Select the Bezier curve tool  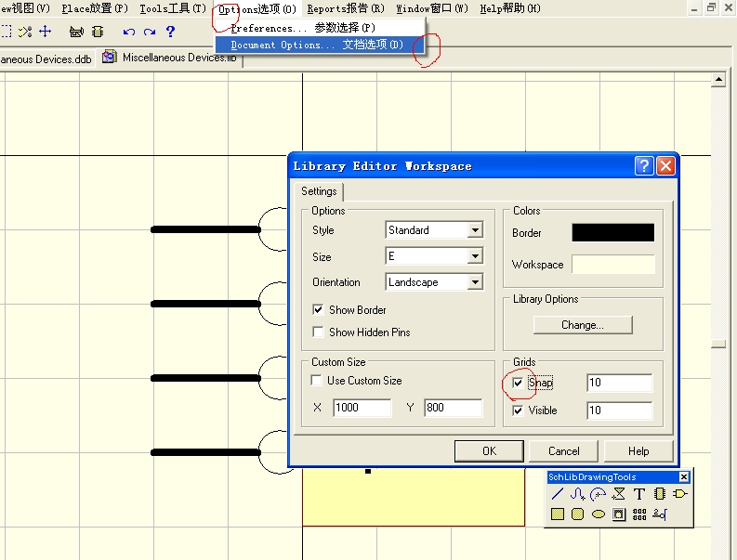[x=577, y=494]
